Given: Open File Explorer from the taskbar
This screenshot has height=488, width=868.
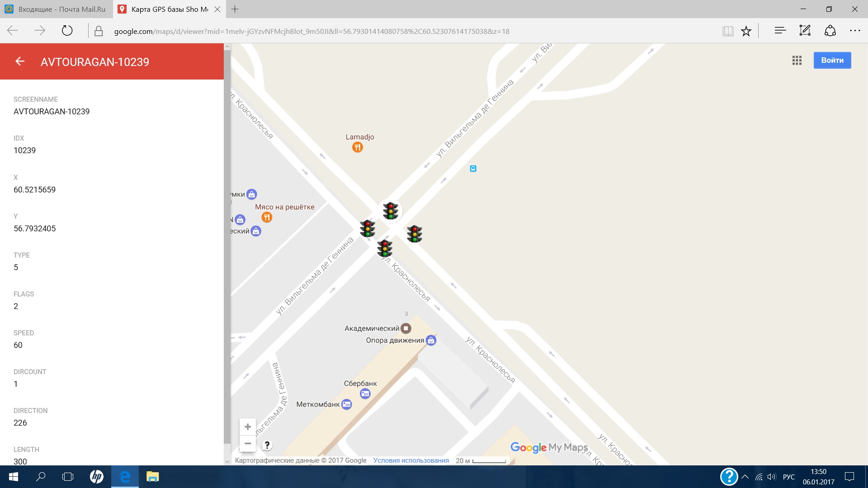Looking at the screenshot, I should 152,477.
